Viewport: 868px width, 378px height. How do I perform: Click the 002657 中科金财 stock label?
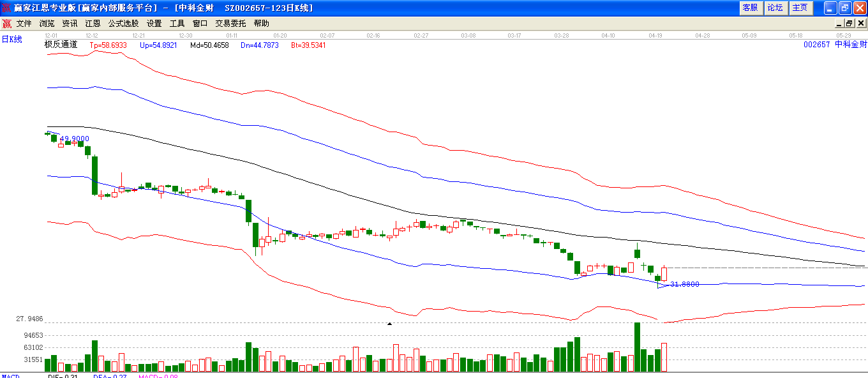[x=835, y=45]
